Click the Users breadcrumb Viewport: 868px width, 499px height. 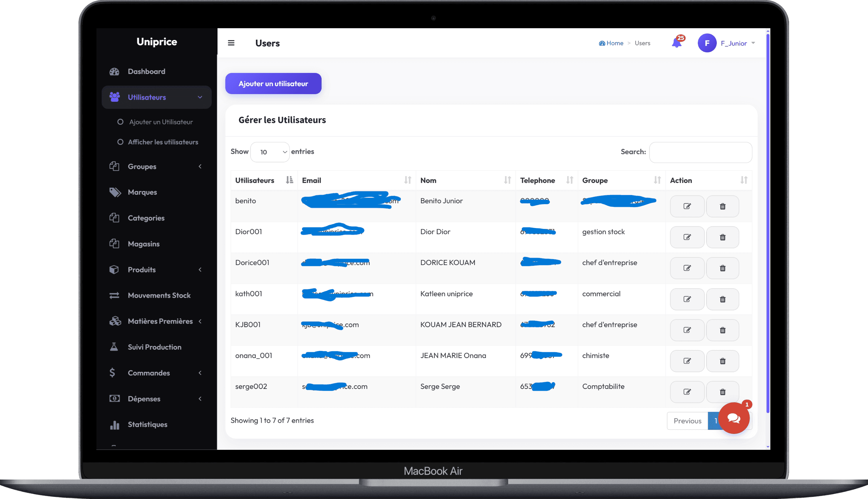point(642,43)
